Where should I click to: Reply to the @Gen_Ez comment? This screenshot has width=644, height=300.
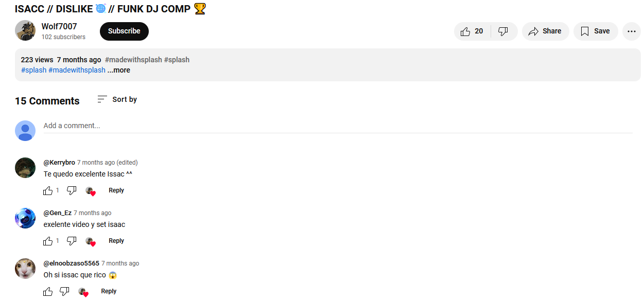(x=116, y=241)
